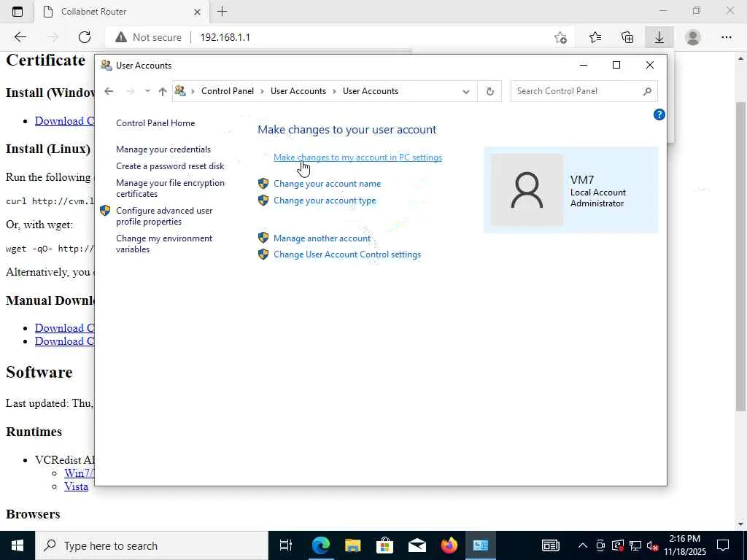Screen dimensions: 747x560
Task: Open Task View from taskbar
Action: [x=286, y=545]
